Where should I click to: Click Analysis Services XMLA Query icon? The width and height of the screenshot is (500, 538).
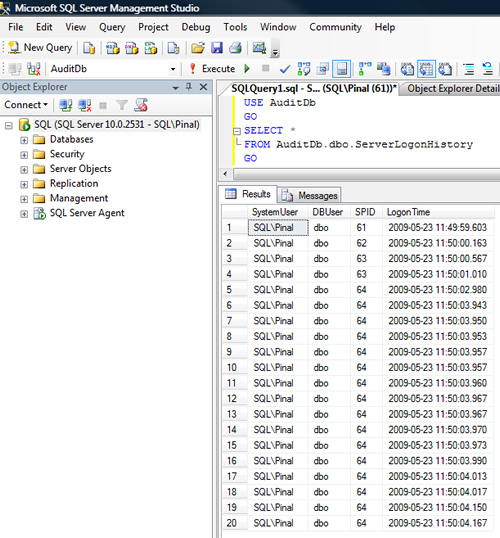point(151,48)
